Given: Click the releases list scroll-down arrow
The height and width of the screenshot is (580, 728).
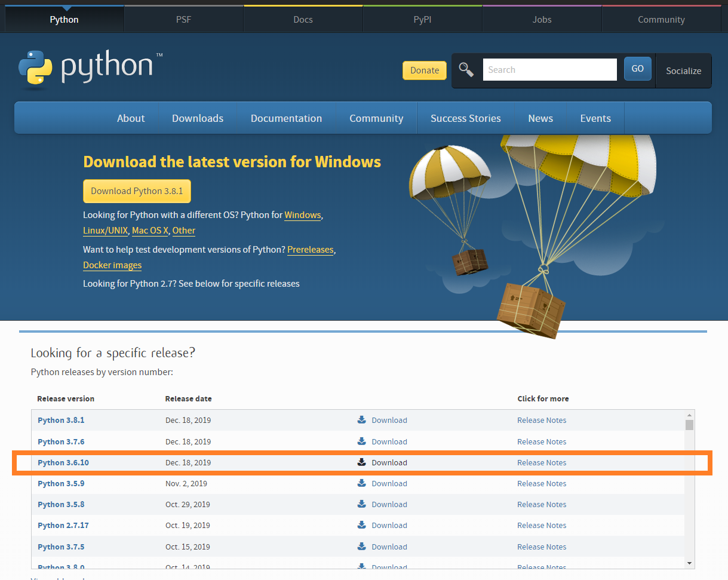Looking at the screenshot, I should tap(689, 563).
